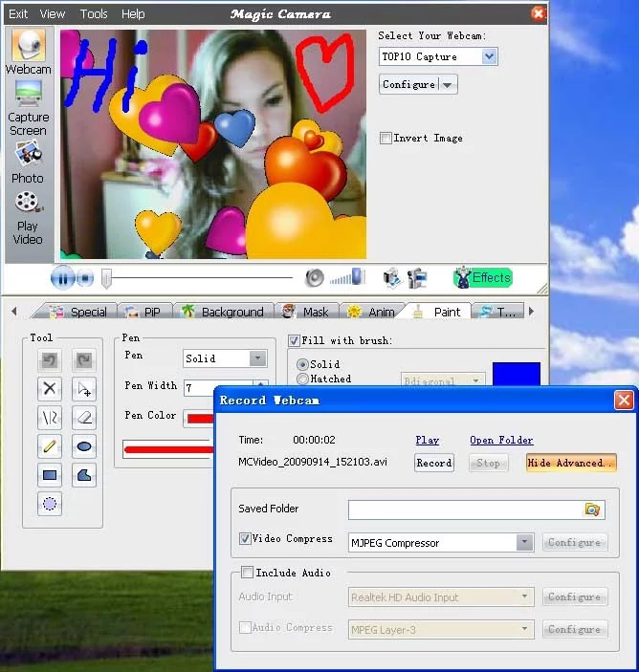Click the Photo snapshot icon
The height and width of the screenshot is (672, 639).
click(x=29, y=154)
